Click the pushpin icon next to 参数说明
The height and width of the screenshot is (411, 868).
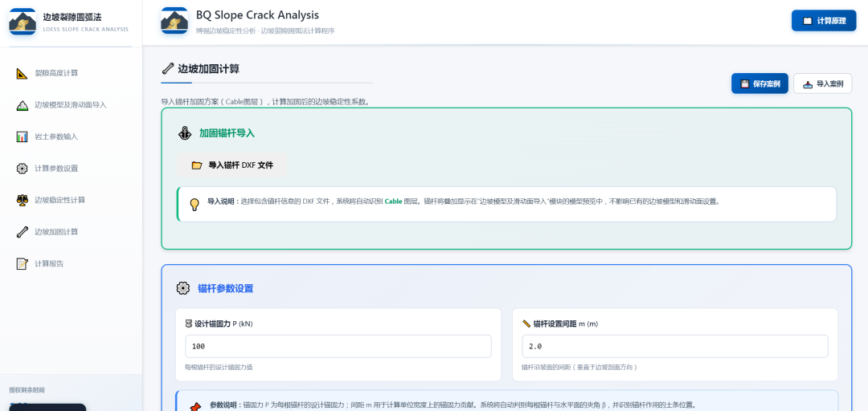(x=194, y=406)
